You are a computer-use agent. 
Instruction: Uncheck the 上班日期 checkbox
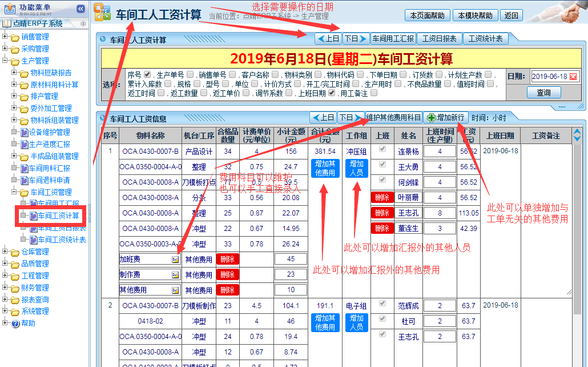[332, 93]
